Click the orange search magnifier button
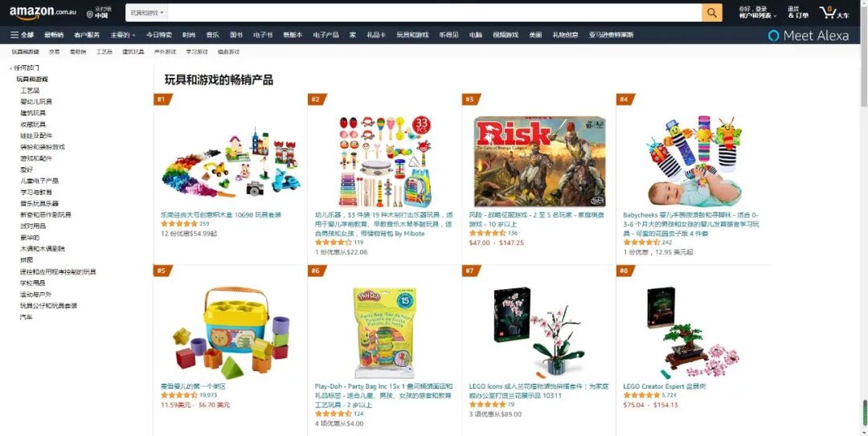The image size is (868, 436). [x=712, y=13]
